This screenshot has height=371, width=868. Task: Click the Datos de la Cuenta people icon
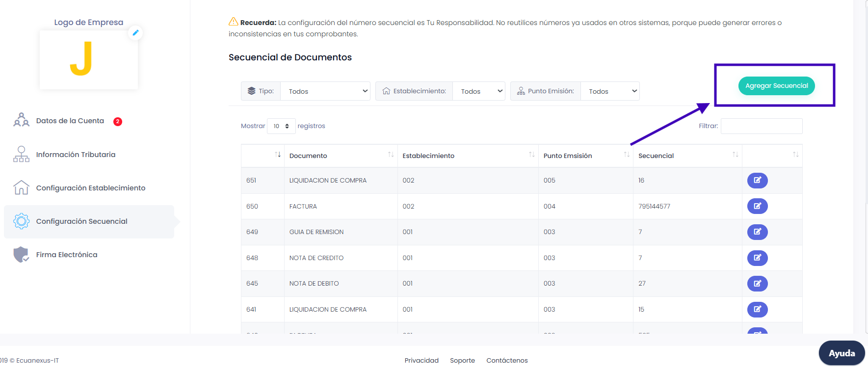[x=21, y=120]
